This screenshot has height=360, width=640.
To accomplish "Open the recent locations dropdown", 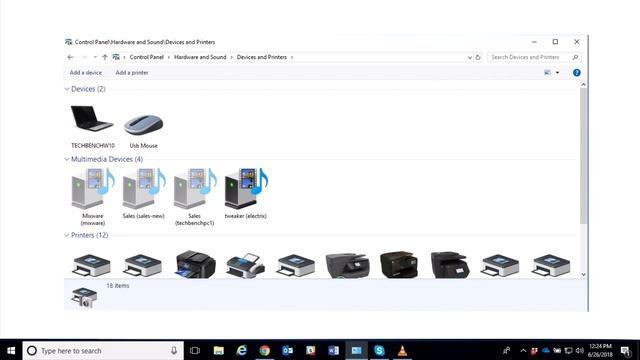I will pos(95,57).
